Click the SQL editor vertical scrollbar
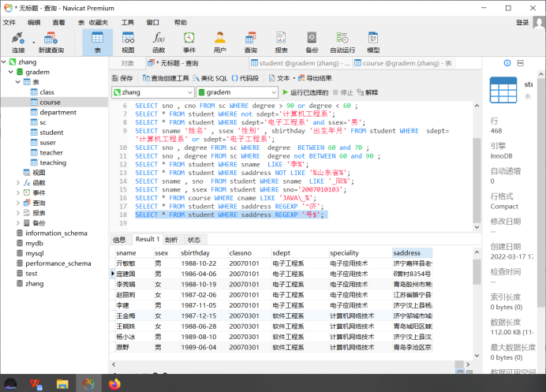This screenshot has height=392, width=546. pos(477,166)
